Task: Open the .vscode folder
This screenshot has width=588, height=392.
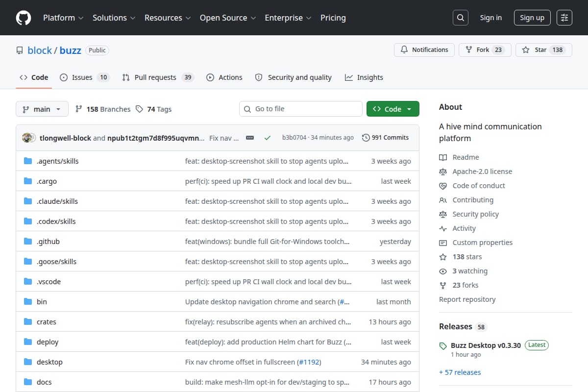Action: point(49,282)
